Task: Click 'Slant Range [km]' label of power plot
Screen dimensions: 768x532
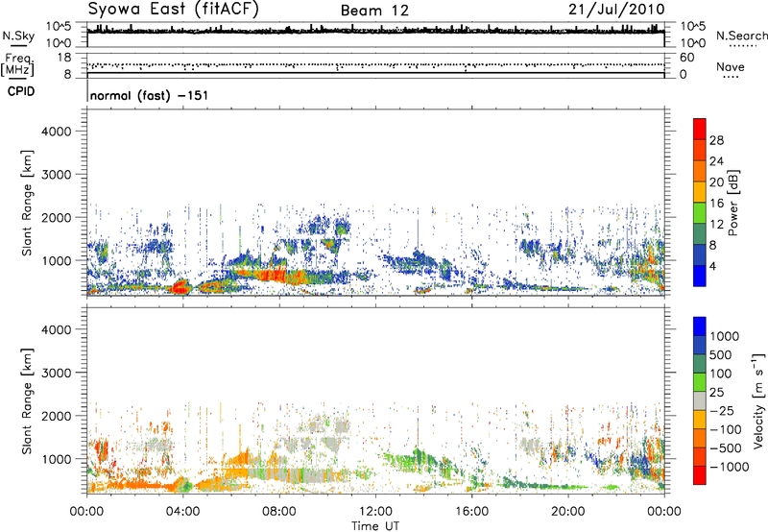Action: 27,203
